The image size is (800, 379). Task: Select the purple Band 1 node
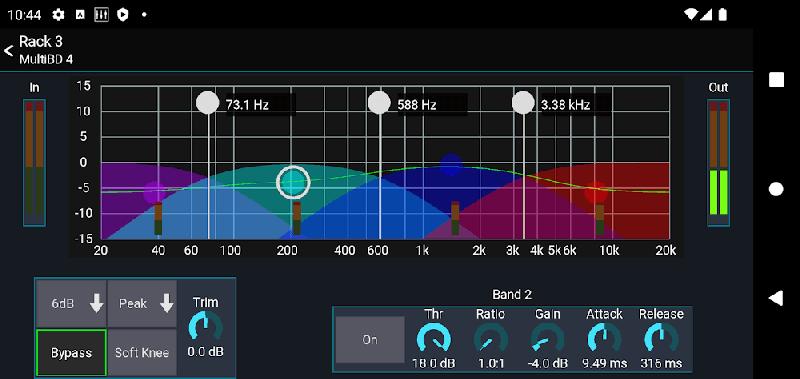pyautogui.click(x=154, y=193)
